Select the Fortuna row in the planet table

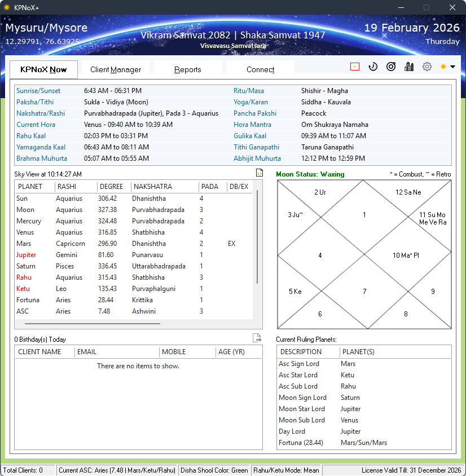pyautogui.click(x=134, y=300)
